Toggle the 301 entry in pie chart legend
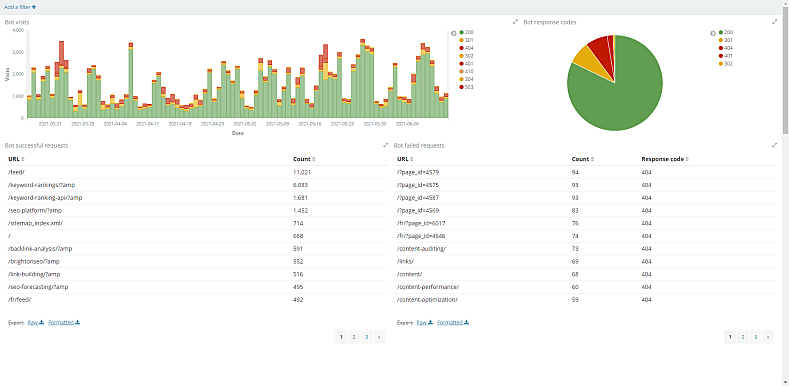 point(725,40)
